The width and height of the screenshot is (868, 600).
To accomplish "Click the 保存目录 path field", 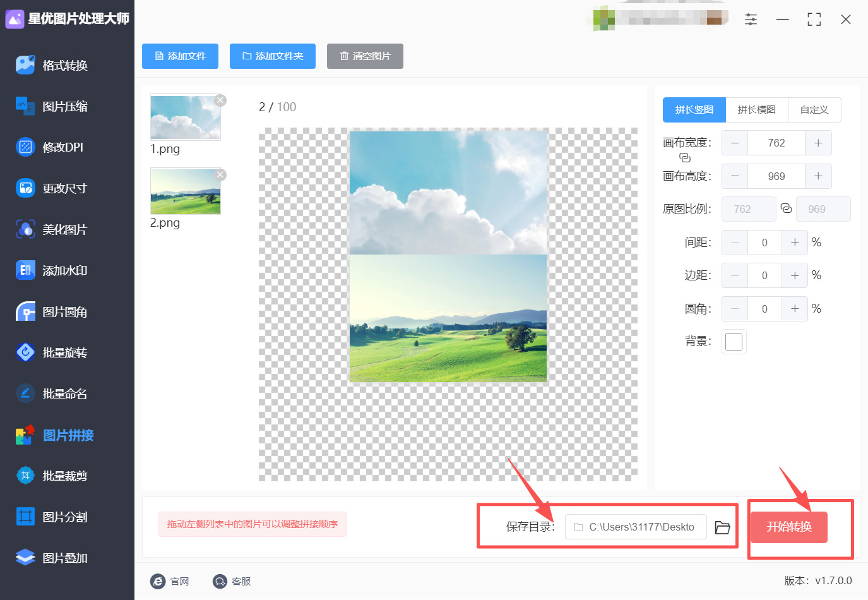I will tap(636, 527).
